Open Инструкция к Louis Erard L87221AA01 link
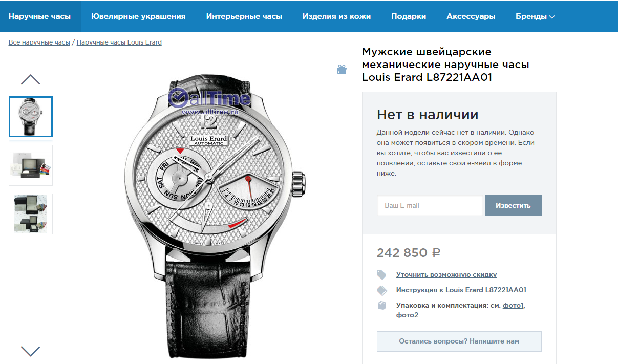Image resolution: width=618 pixels, height=364 pixels. pyautogui.click(x=461, y=290)
